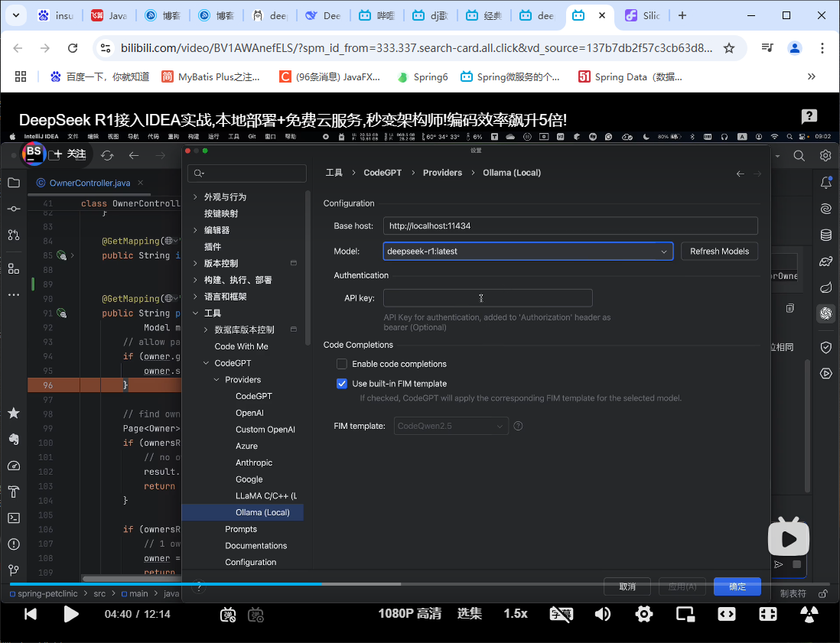Click the settings dialog search field

click(247, 173)
